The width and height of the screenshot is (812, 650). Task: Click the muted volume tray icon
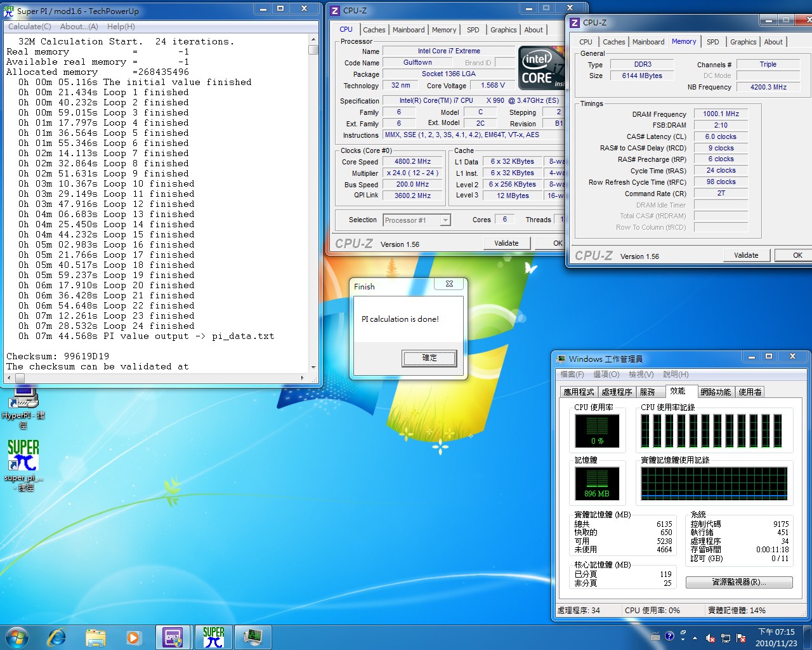[x=710, y=637]
